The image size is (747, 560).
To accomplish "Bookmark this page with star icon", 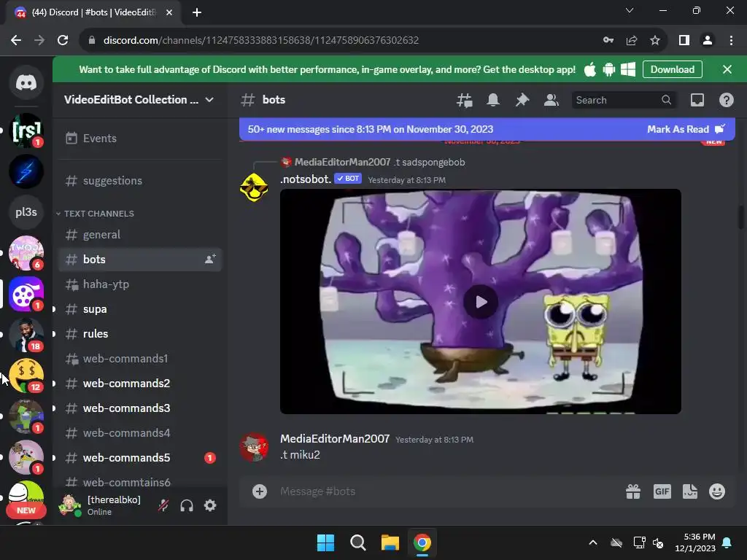I will 655,40.
